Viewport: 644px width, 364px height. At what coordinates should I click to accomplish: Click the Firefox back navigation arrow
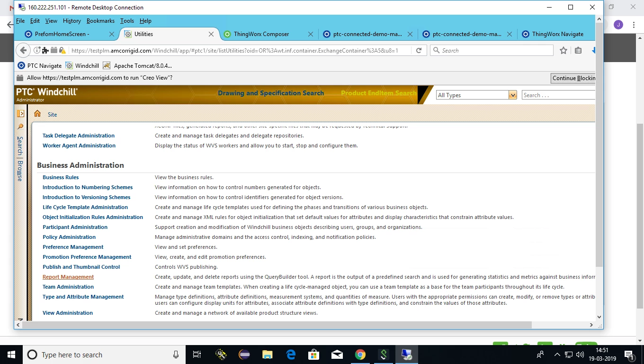pyautogui.click(x=23, y=50)
